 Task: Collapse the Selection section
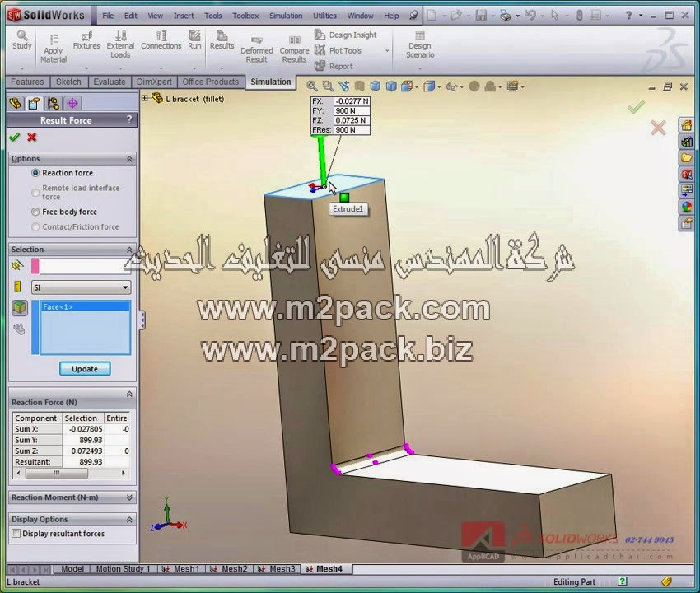[129, 250]
